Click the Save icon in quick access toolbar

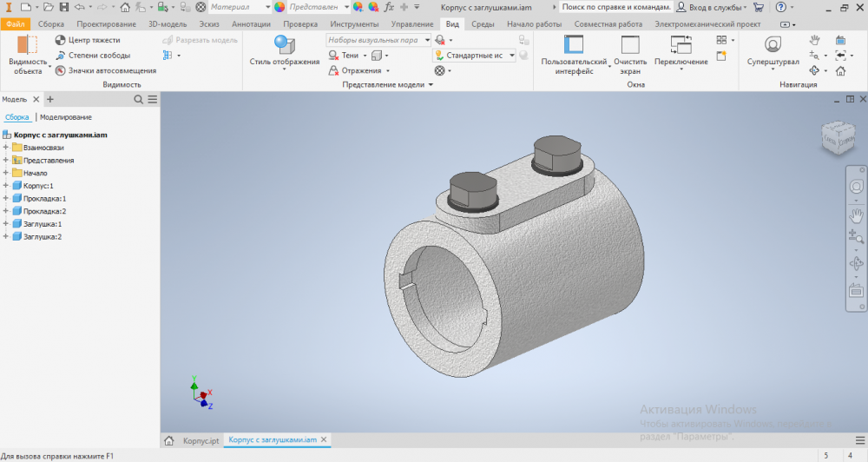63,7
